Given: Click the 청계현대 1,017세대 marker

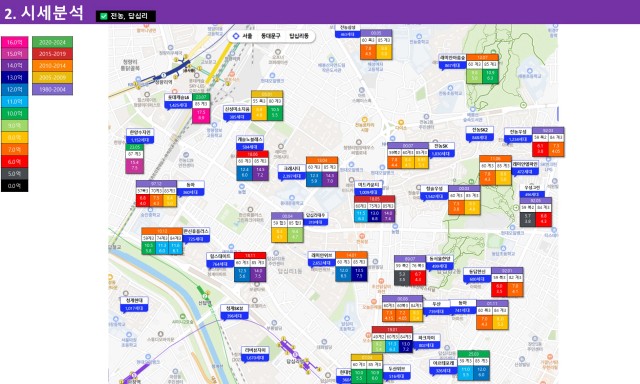Looking at the screenshot, I should 134,304.
